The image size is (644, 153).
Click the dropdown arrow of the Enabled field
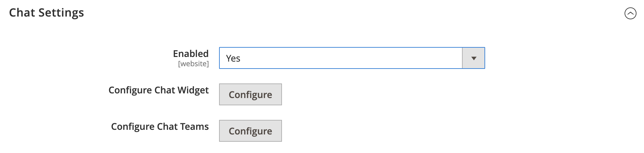tap(474, 58)
